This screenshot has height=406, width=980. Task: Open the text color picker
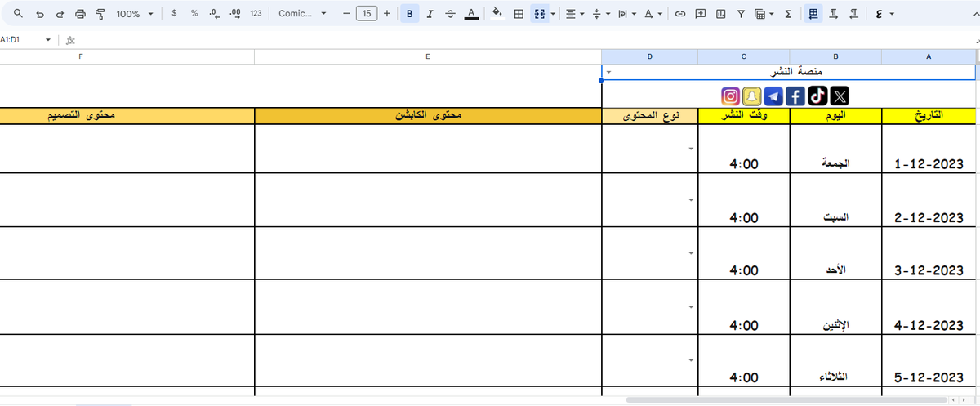[x=470, y=14]
